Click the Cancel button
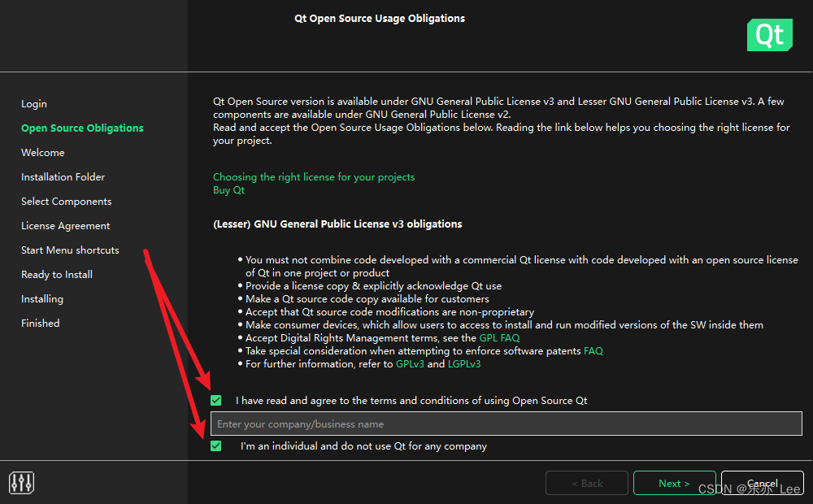Screen dimensions: 813x504 pos(763,483)
